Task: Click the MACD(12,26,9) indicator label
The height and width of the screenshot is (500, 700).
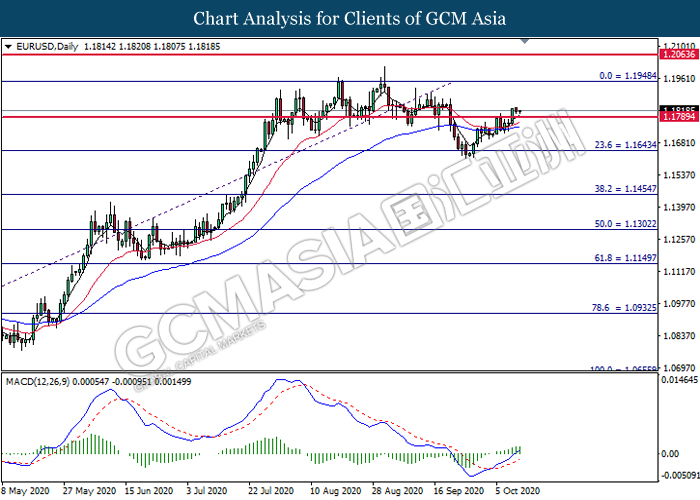Action: tap(38, 382)
